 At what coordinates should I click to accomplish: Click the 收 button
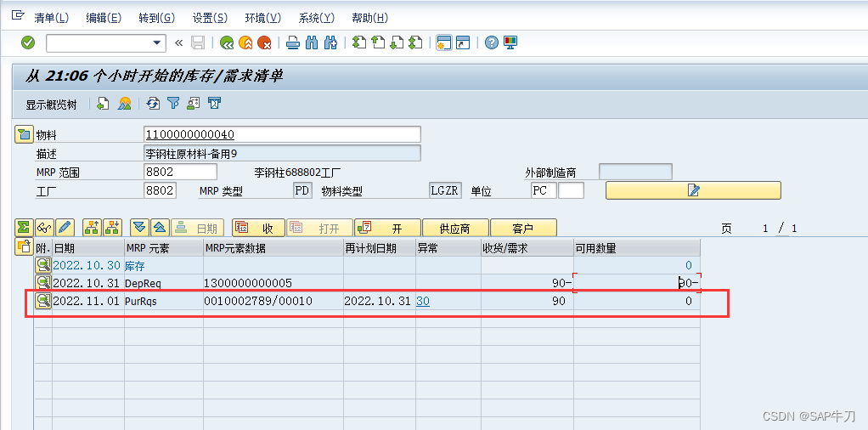click(258, 229)
